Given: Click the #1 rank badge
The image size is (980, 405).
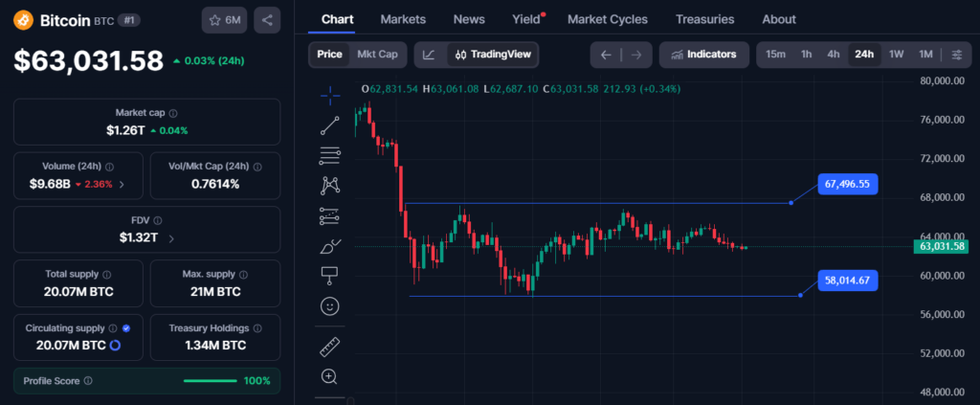Looking at the screenshot, I should tap(129, 20).
